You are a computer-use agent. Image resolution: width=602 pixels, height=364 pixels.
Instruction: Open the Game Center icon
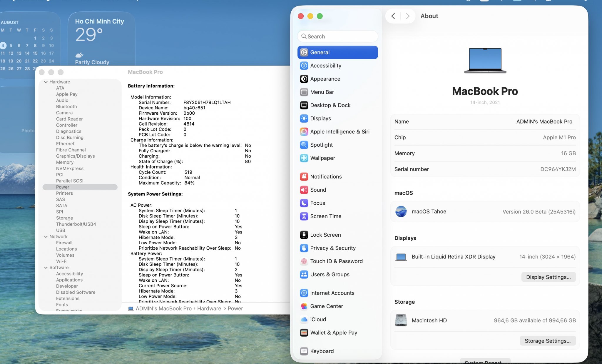pos(304,306)
